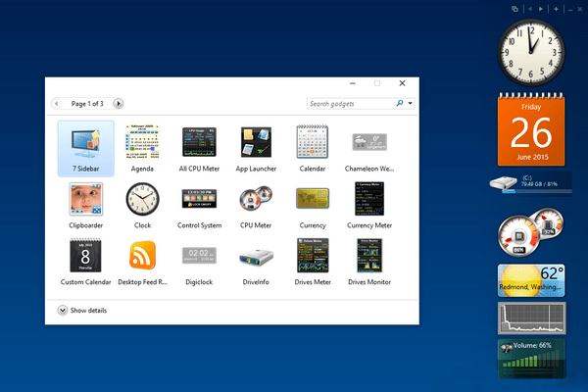
Task: Click the Volume 66% gadget bar
Action: [x=531, y=359]
